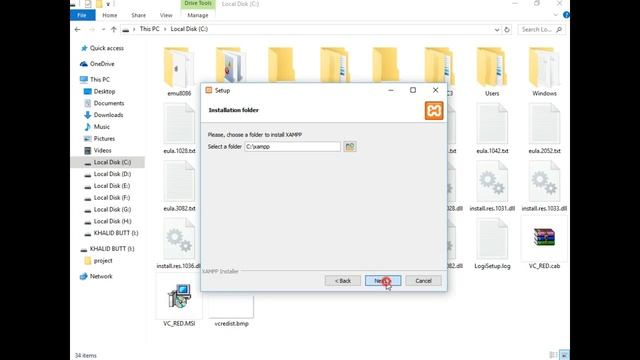
Task: Open the View ribbon tab
Action: pyautogui.click(x=166, y=15)
